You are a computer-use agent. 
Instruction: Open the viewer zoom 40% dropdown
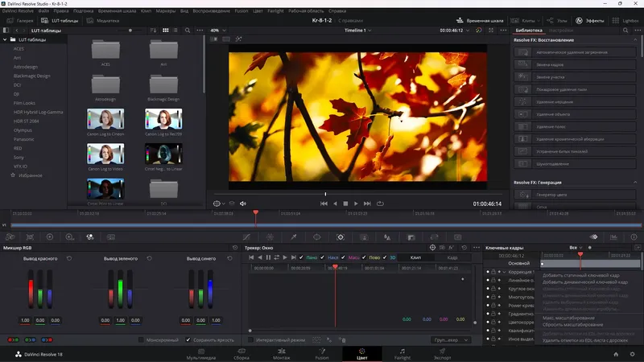click(217, 31)
